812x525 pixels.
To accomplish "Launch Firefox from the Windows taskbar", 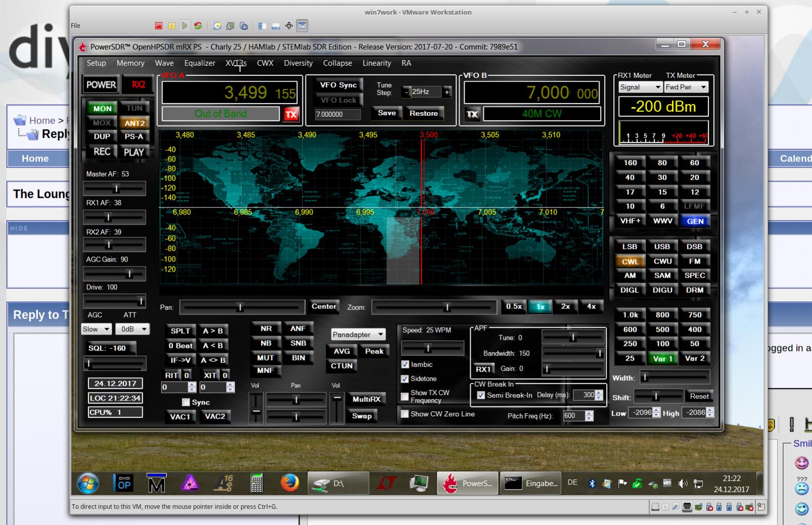I will (x=290, y=484).
